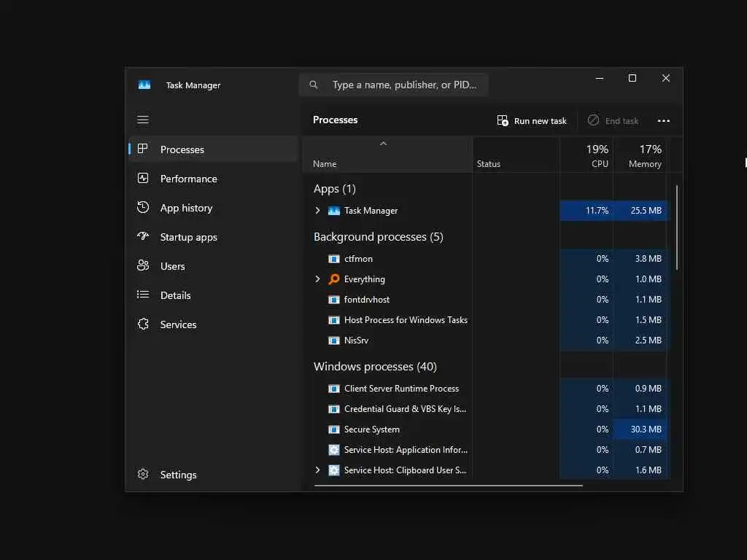Select the Windows processes (40) heading
Viewport: 747px width, 560px height.
tap(375, 367)
